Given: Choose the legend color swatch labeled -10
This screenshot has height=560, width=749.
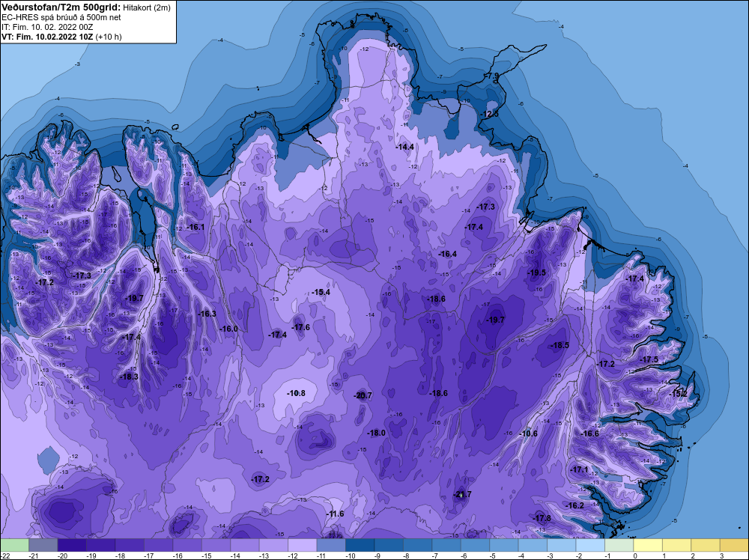Looking at the screenshot, I should point(360,545).
